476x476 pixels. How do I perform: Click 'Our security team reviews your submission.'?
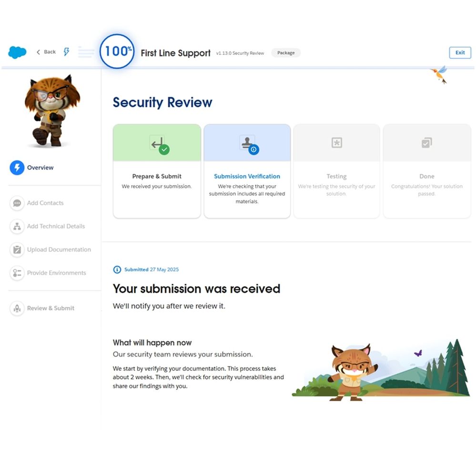[x=182, y=354]
